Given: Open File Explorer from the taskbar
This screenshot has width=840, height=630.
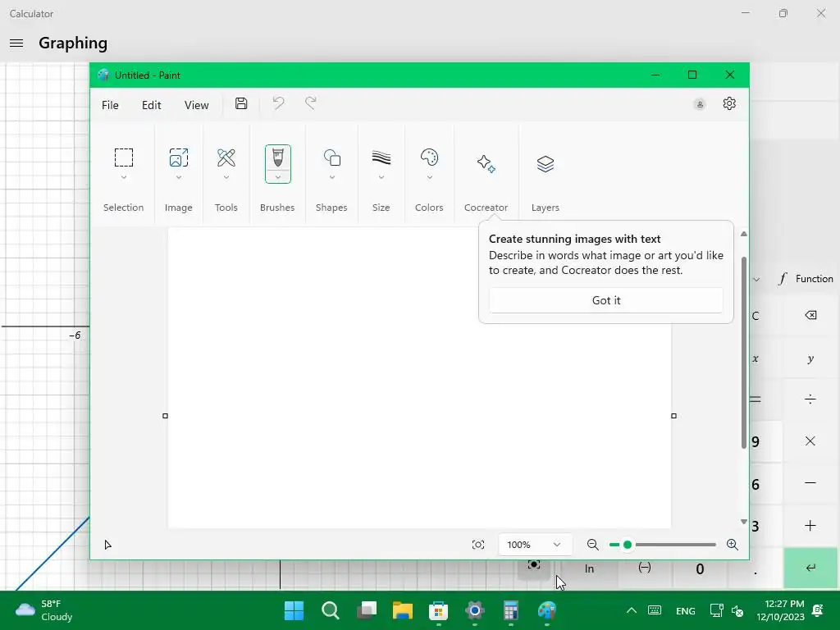Looking at the screenshot, I should point(402,610).
